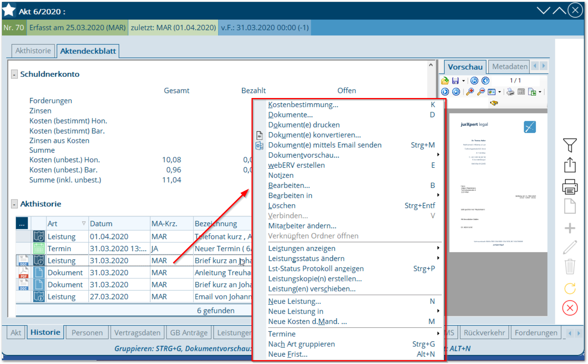Choose Dokument(e) mittels Email senden
The image size is (588, 364).
pos(325,145)
